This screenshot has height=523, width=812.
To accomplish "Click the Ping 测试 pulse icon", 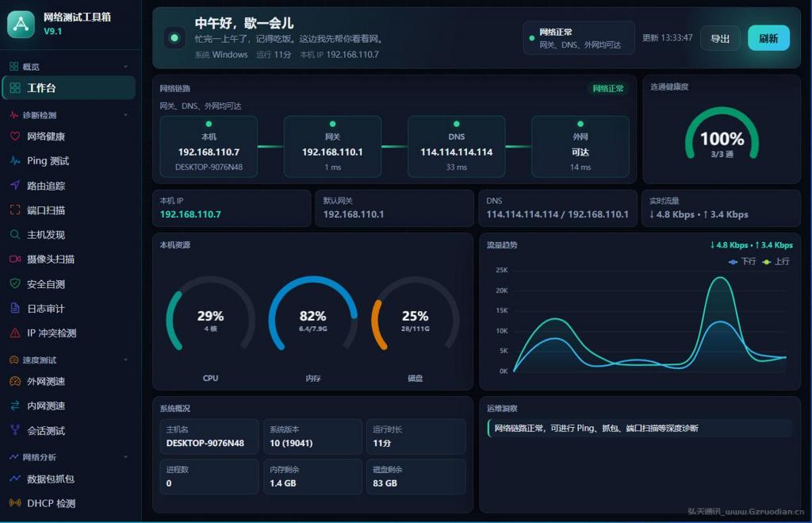I will coord(15,160).
